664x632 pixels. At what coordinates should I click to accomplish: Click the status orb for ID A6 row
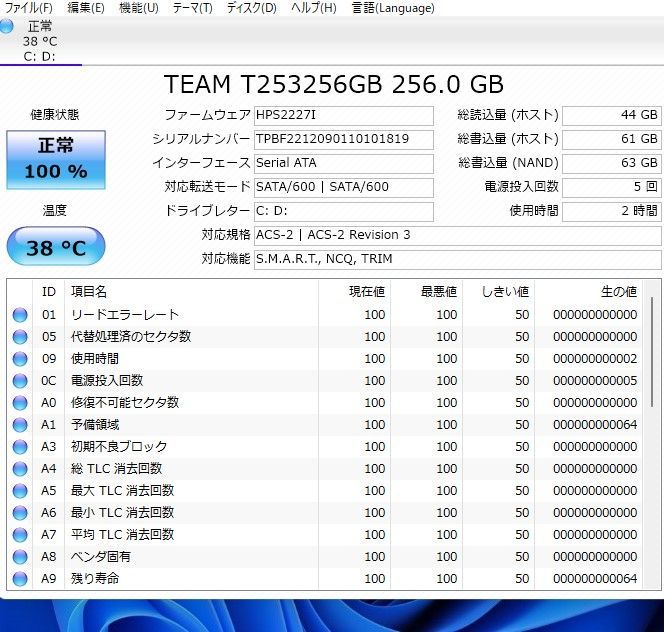(x=20, y=513)
